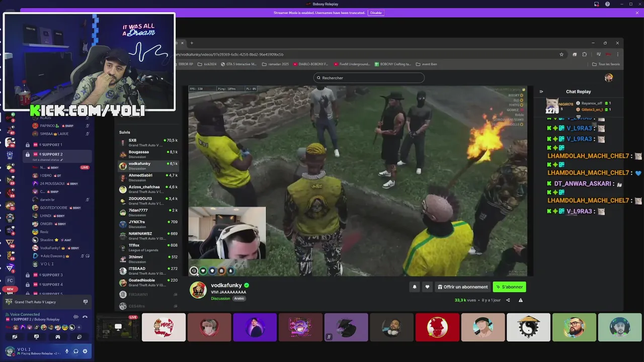Disconnect from voice call in Discord
The width and height of the screenshot is (644, 362).
tap(85, 317)
